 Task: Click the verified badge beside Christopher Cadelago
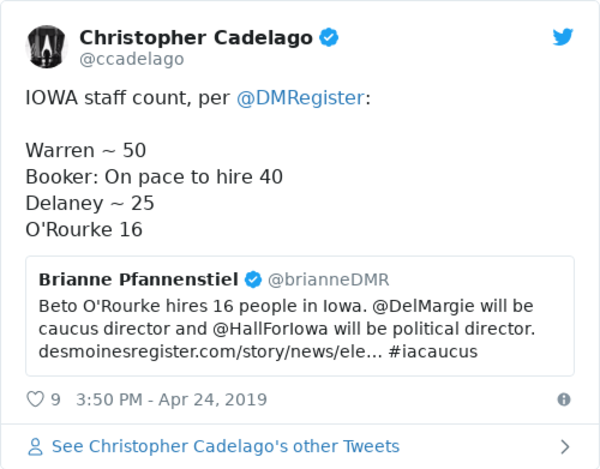click(329, 38)
